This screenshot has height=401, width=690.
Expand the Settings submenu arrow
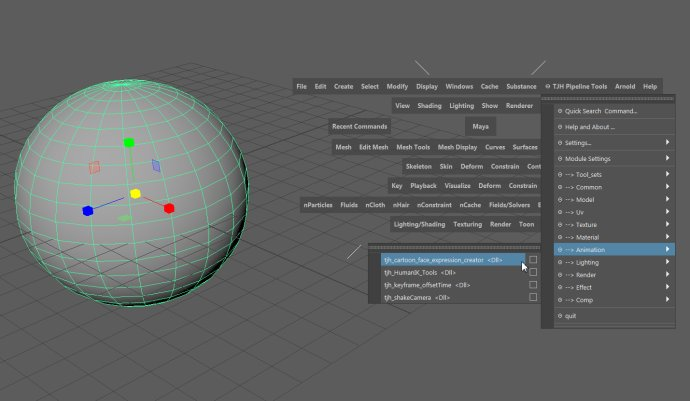(668, 142)
